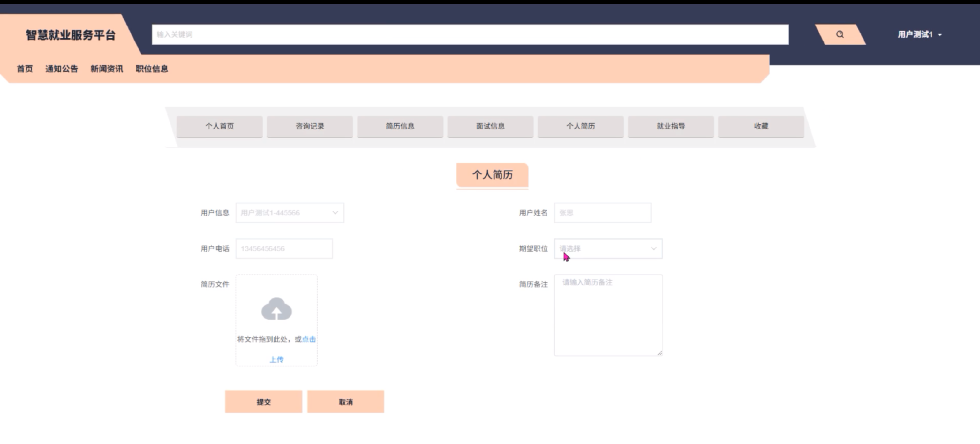Open 新闻资讯 navigation item
Screen dimensions: 980x444
point(107,69)
